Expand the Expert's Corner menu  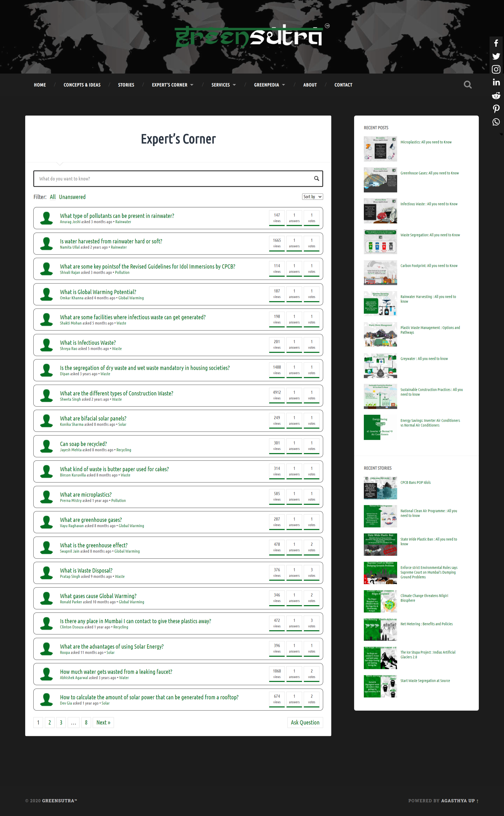coord(172,85)
